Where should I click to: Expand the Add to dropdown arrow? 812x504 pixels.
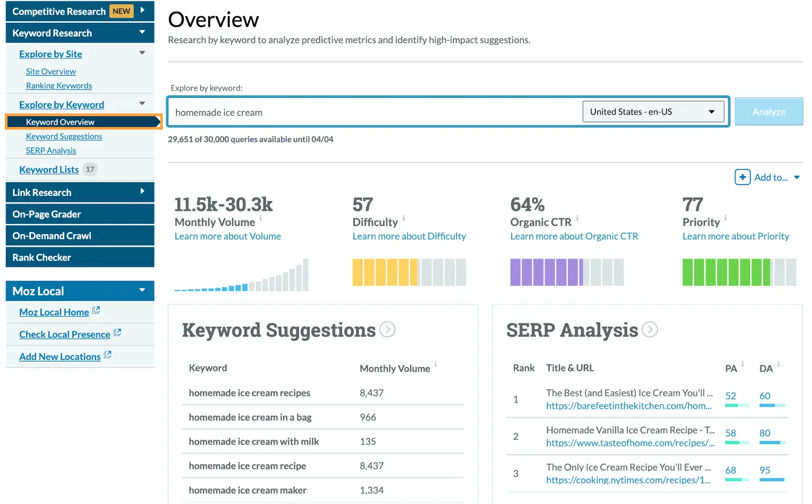click(x=797, y=177)
